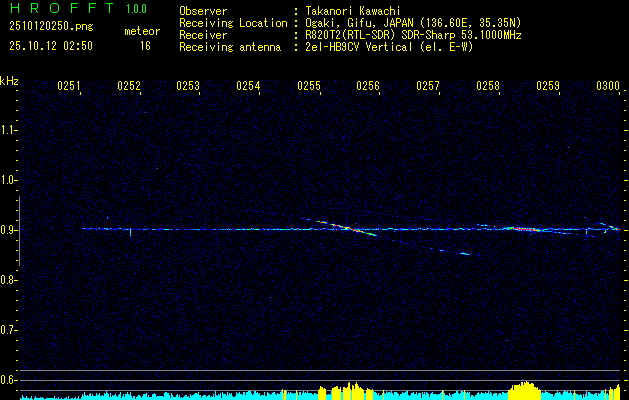Screen dimensions: 629x400
Task: Click the 0.7 kHz axis tick label
Action: pos(7,330)
